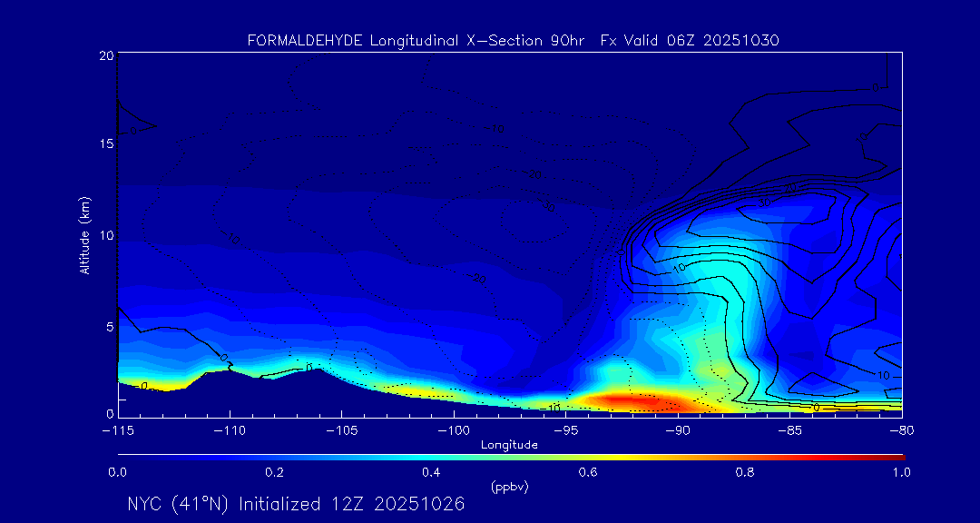The height and width of the screenshot is (523, 980).
Task: Click the red formaldehyde hotspot near the surface
Action: pyautogui.click(x=626, y=400)
